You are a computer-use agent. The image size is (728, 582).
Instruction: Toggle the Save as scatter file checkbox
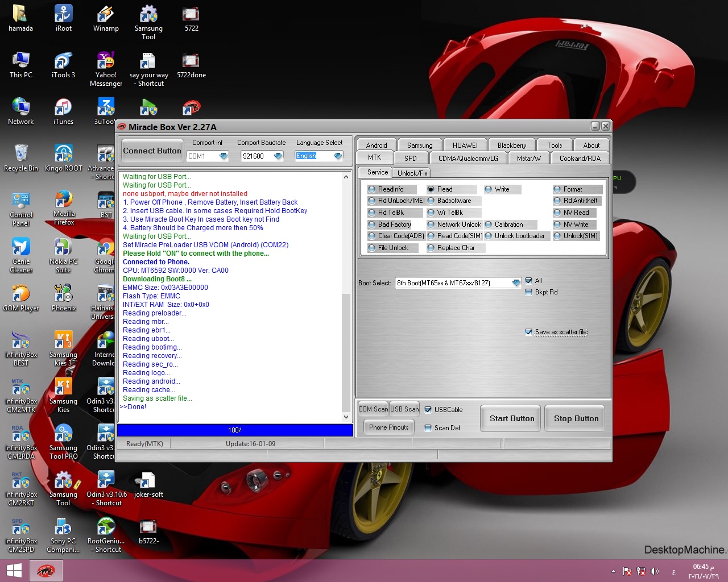click(x=529, y=332)
